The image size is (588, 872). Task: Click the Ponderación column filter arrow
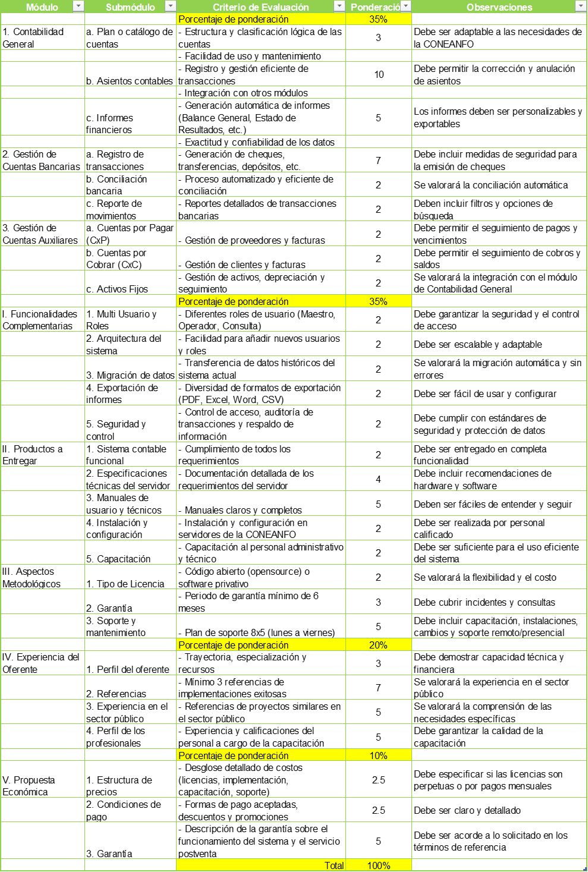(x=405, y=7)
